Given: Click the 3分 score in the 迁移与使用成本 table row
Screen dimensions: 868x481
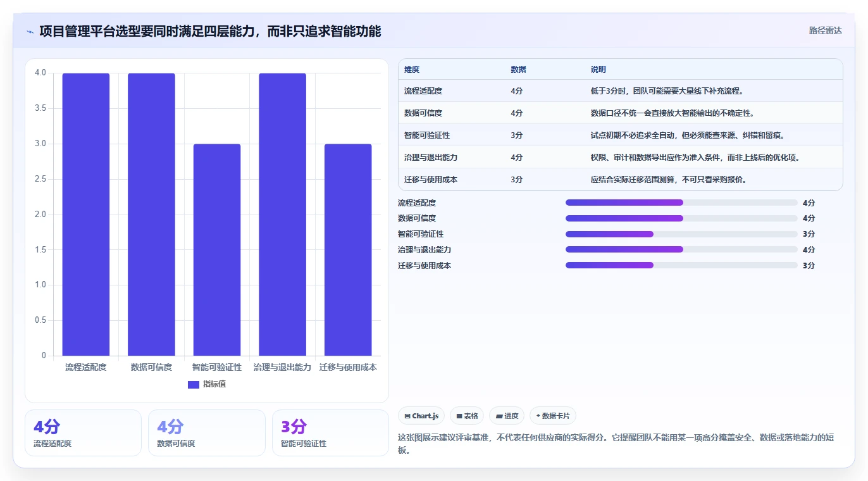Looking at the screenshot, I should pos(517,180).
